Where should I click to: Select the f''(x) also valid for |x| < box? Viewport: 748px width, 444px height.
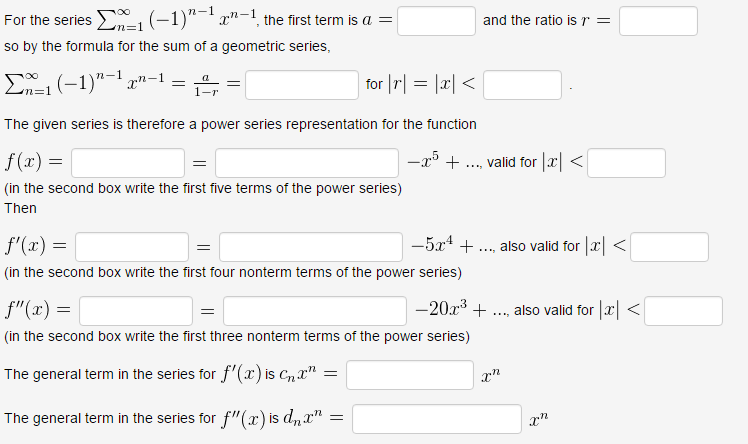(x=683, y=311)
